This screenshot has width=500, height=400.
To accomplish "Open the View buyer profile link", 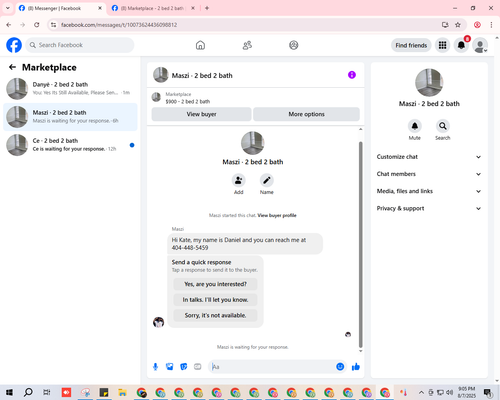I will click(x=277, y=215).
